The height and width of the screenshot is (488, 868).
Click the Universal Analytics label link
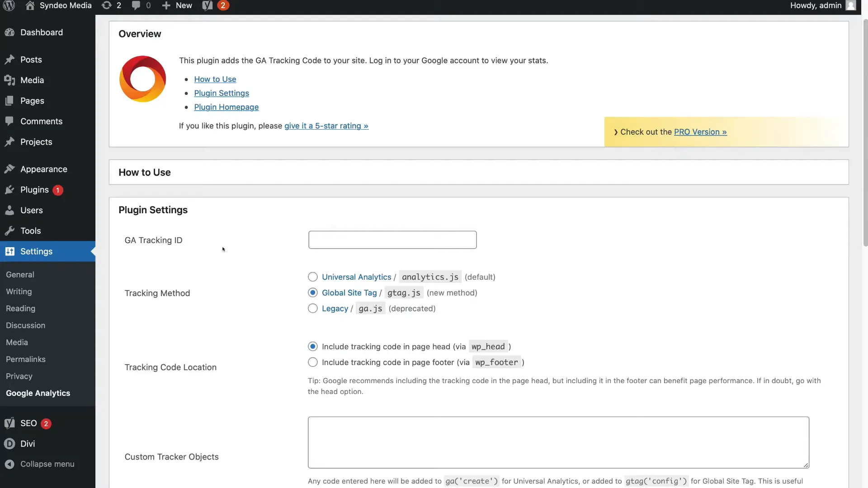pyautogui.click(x=356, y=277)
